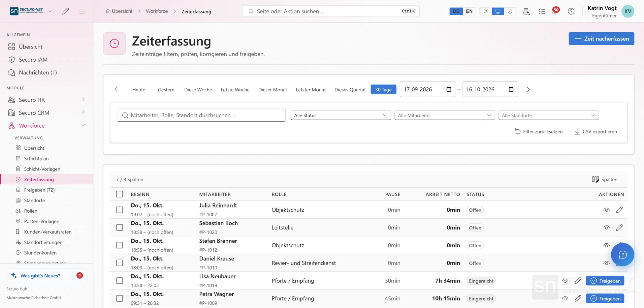The height and width of the screenshot is (308, 644).
Task: View Petra Wagner's entry via eye icon
Action: pos(565,299)
